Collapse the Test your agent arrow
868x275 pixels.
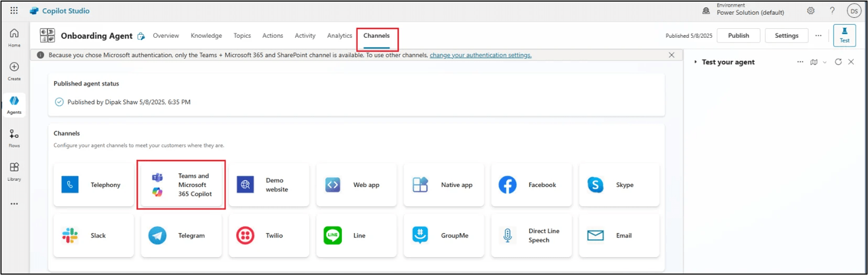click(x=695, y=62)
